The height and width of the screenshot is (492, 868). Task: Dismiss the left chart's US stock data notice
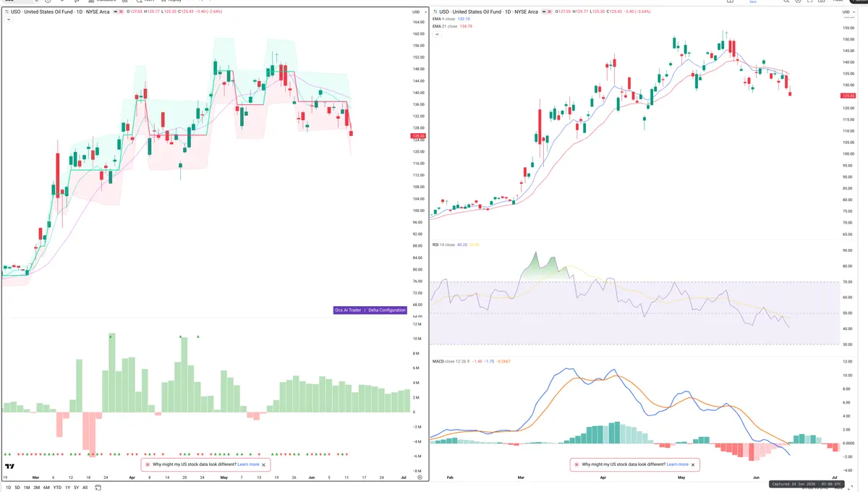264,465
